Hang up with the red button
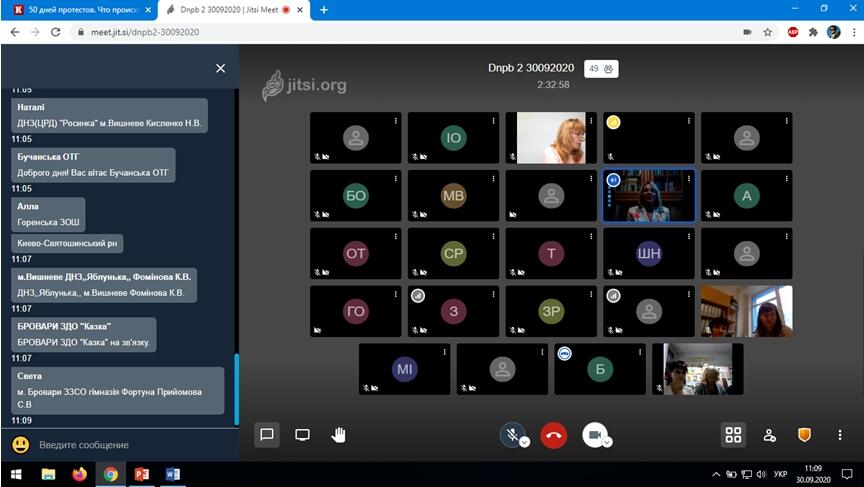864x487 pixels. [x=553, y=435]
